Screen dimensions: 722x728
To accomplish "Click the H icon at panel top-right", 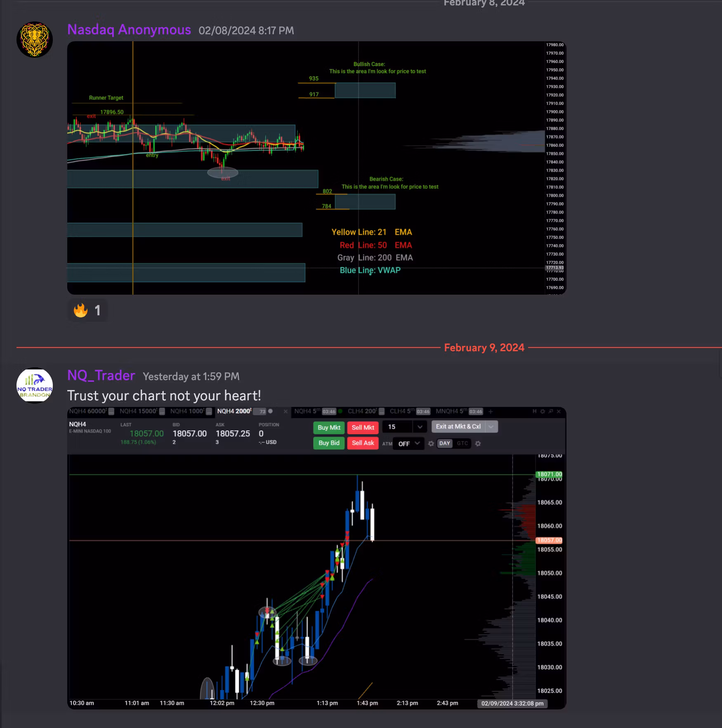I will [534, 411].
